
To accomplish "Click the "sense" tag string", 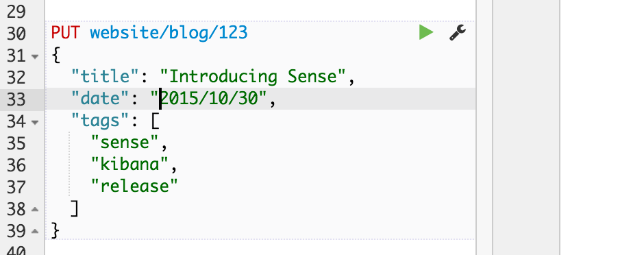I will [125, 143].
